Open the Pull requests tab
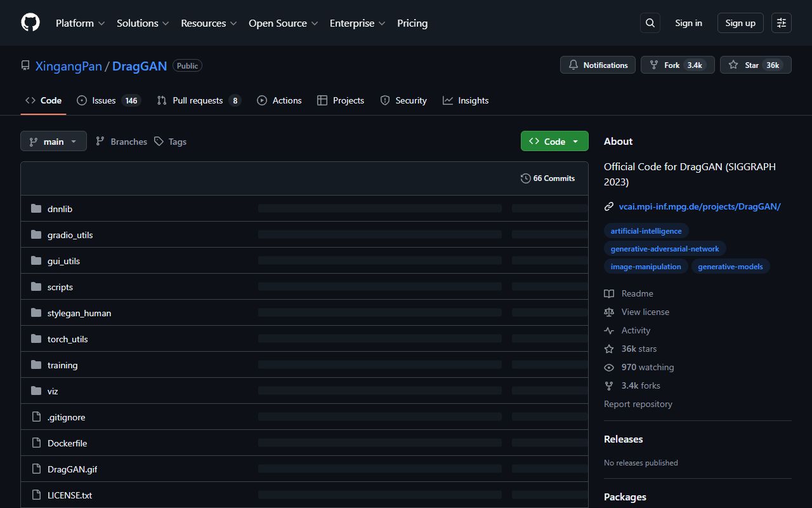 pyautogui.click(x=198, y=100)
